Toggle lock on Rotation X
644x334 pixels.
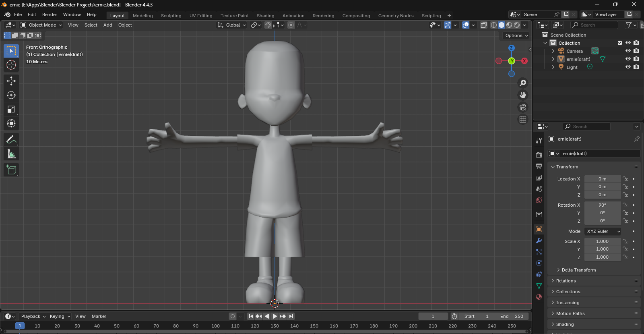[625, 205]
